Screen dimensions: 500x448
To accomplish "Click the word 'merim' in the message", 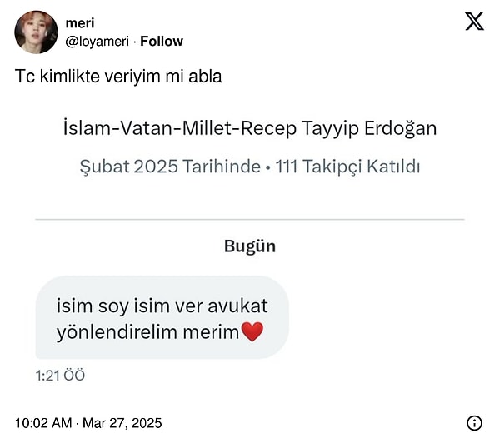I will pyautogui.click(x=211, y=332).
